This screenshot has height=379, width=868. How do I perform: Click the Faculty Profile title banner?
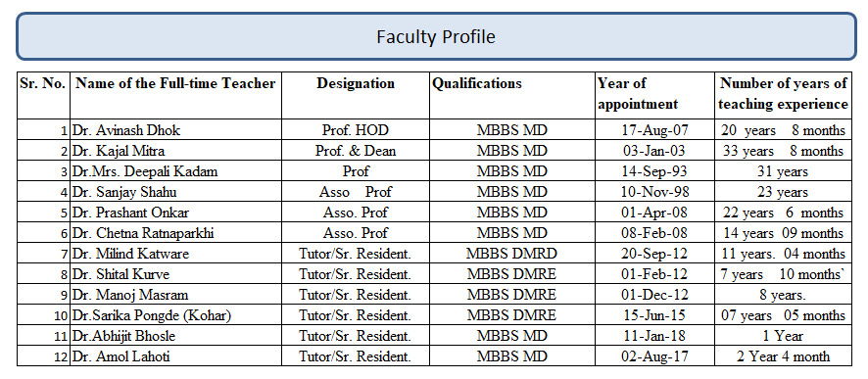pos(436,36)
